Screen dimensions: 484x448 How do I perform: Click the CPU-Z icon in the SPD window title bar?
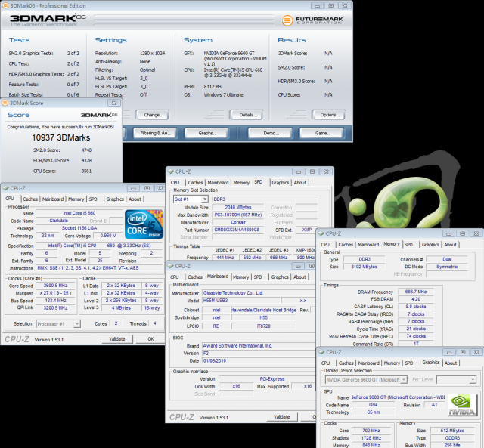coord(171,171)
